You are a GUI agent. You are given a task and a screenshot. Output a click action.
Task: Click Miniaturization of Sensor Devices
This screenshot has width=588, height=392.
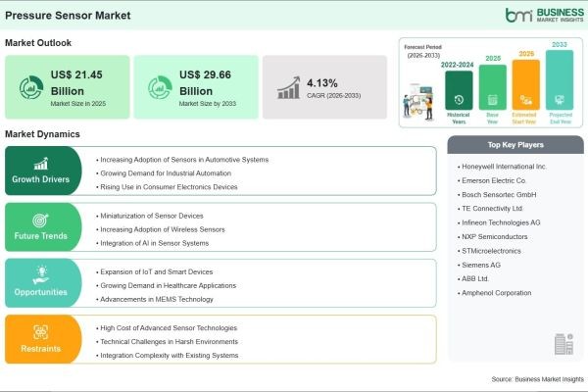[150, 216]
